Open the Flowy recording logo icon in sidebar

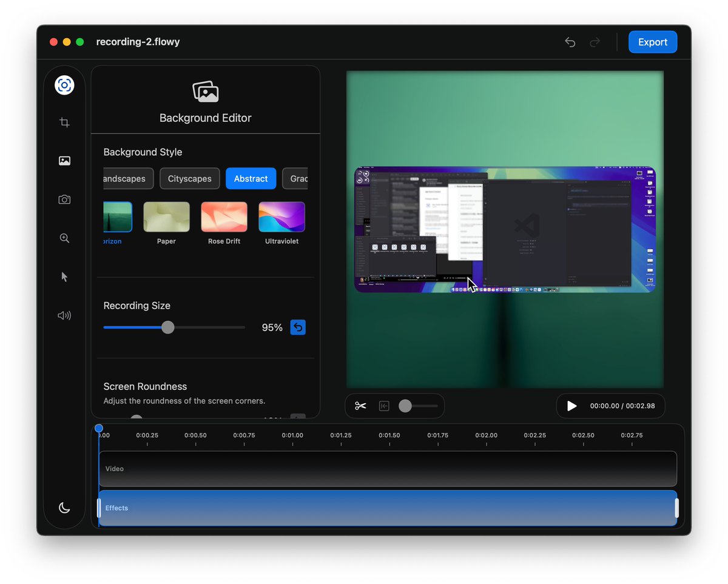point(64,85)
